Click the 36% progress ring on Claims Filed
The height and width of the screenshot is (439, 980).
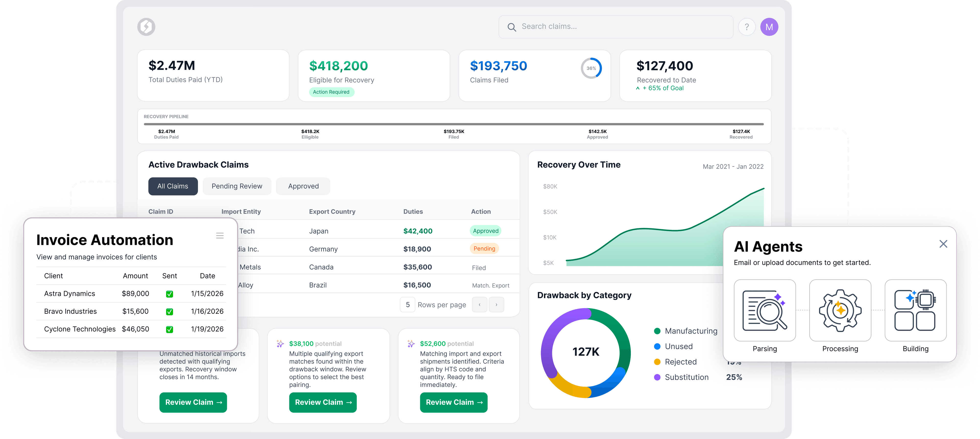tap(591, 68)
